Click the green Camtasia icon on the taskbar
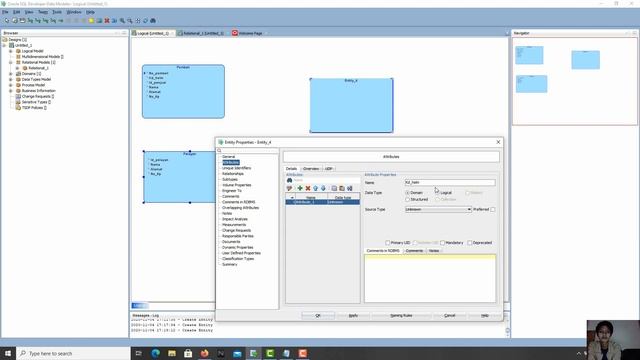The width and height of the screenshot is (640, 360). point(270,353)
